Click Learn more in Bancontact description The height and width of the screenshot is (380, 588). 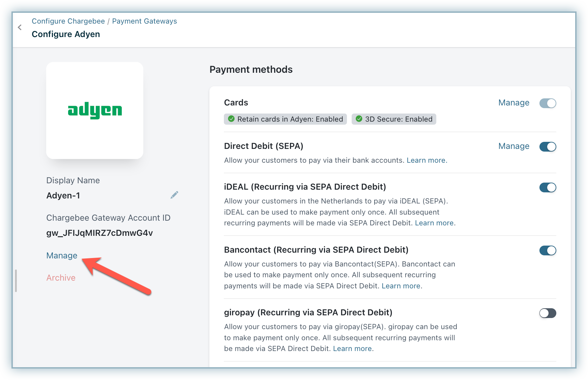coord(401,286)
